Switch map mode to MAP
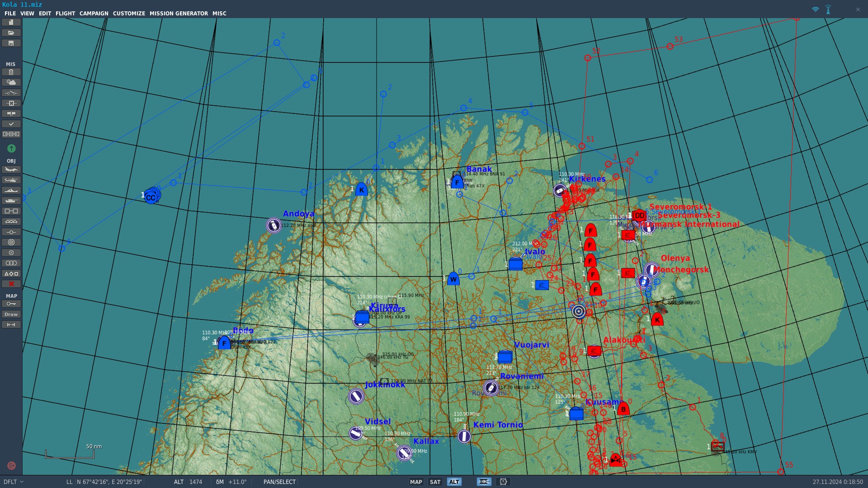 (x=415, y=482)
